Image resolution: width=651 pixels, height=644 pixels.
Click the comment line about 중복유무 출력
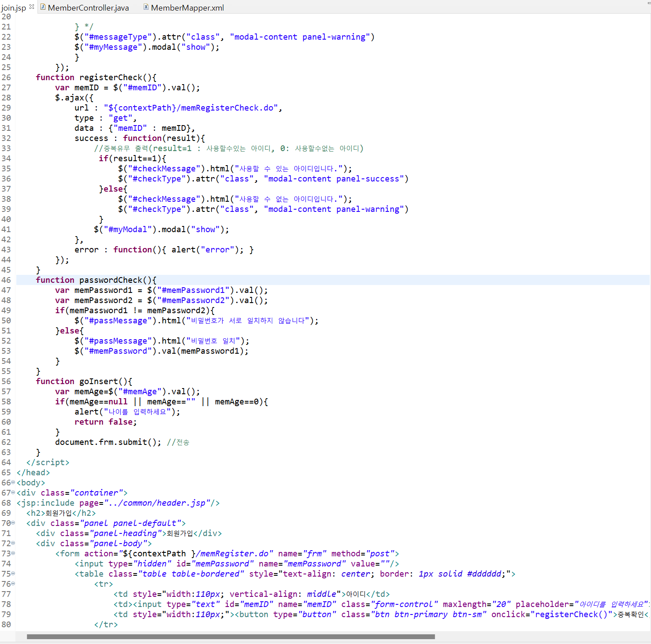229,148
